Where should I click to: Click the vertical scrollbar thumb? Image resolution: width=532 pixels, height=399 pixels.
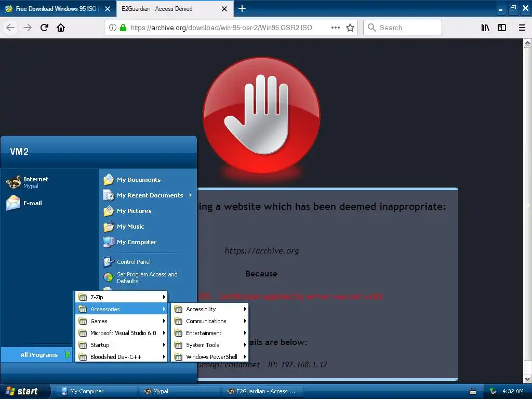point(527,204)
